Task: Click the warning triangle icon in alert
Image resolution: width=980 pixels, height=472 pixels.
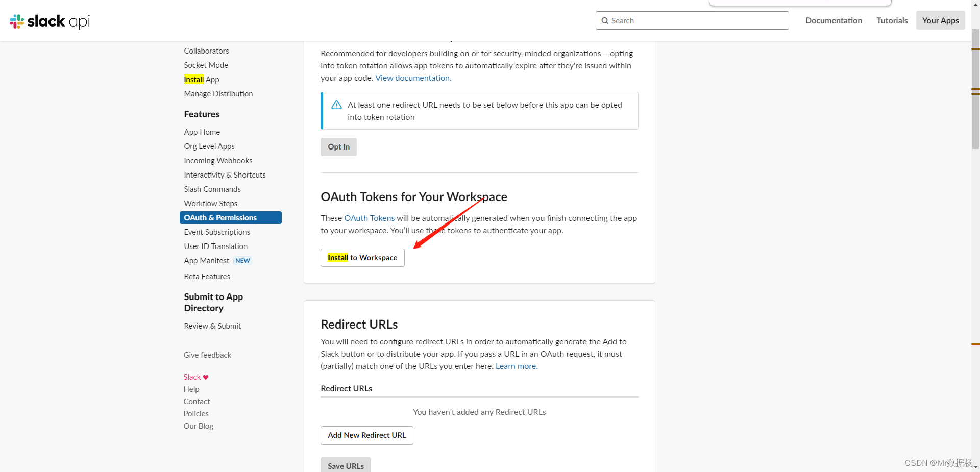Action: click(x=336, y=105)
